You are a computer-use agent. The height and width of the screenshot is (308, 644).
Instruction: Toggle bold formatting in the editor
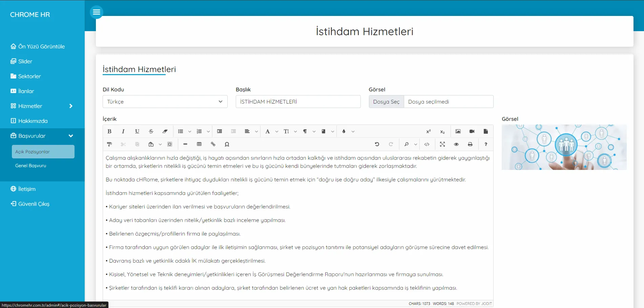(109, 131)
